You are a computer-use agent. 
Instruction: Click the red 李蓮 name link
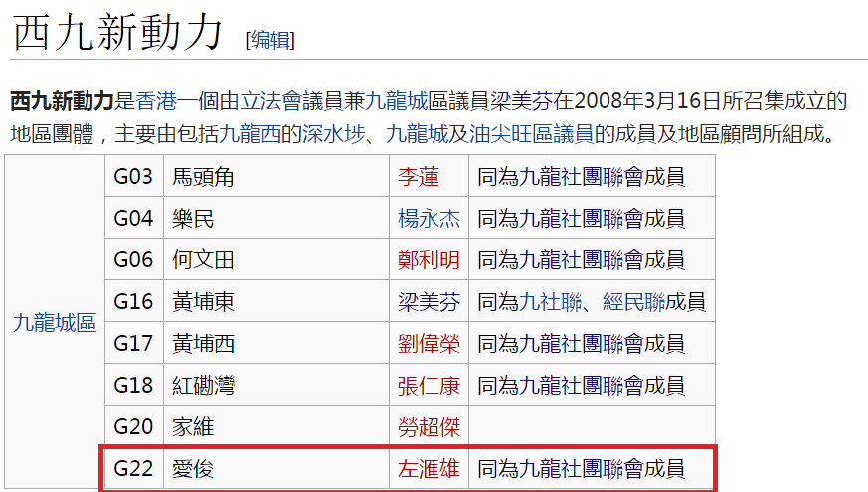coord(419,177)
